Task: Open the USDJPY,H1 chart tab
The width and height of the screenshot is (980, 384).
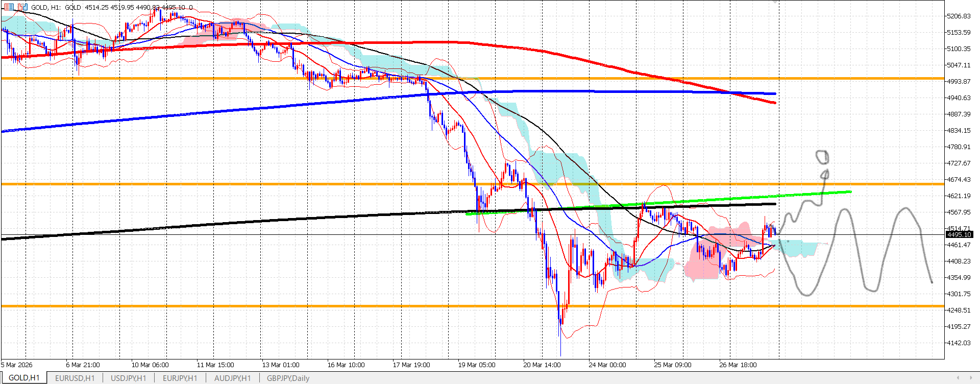Action: click(128, 378)
